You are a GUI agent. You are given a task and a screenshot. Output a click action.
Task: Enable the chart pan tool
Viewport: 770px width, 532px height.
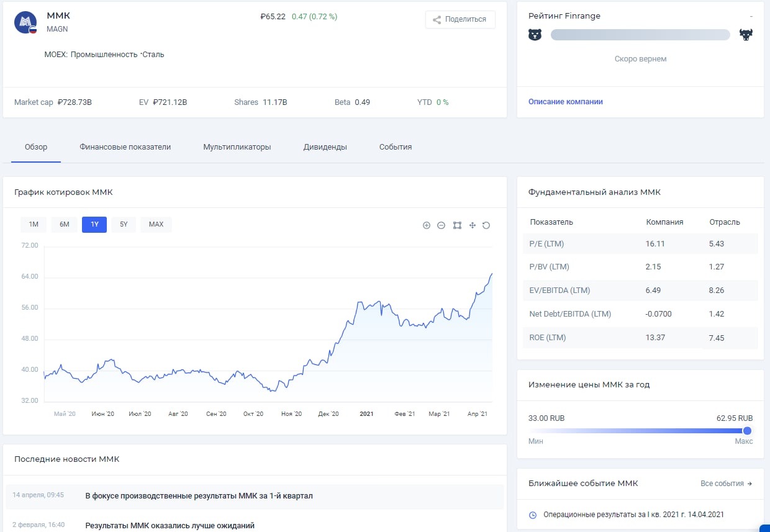[x=472, y=225]
